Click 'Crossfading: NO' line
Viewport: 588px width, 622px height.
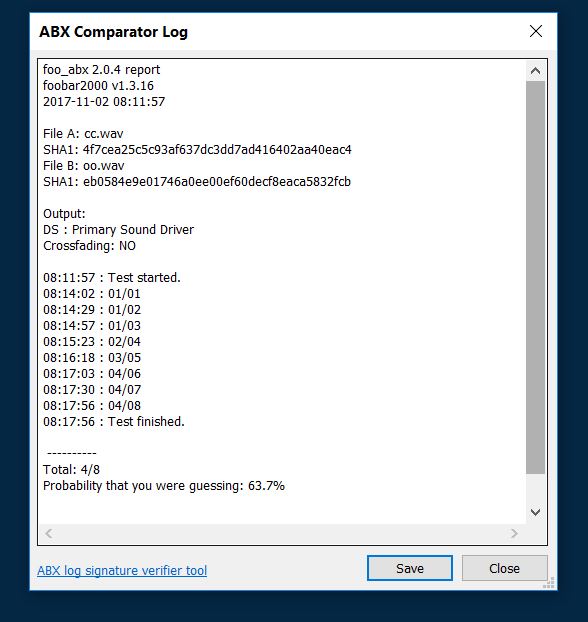pos(89,246)
